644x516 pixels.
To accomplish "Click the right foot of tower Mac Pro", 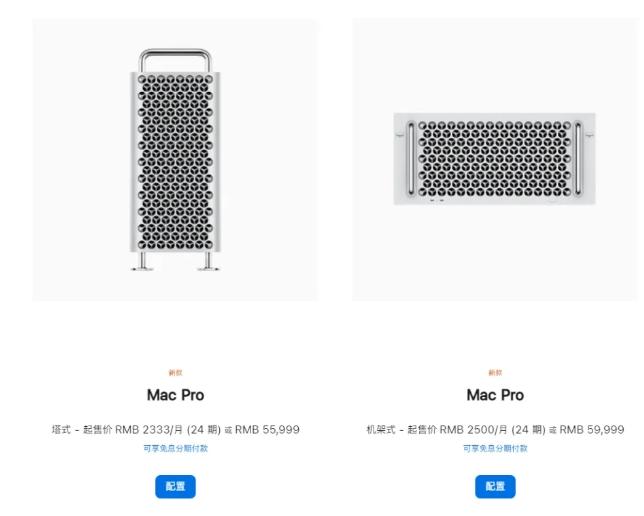I will (208, 262).
